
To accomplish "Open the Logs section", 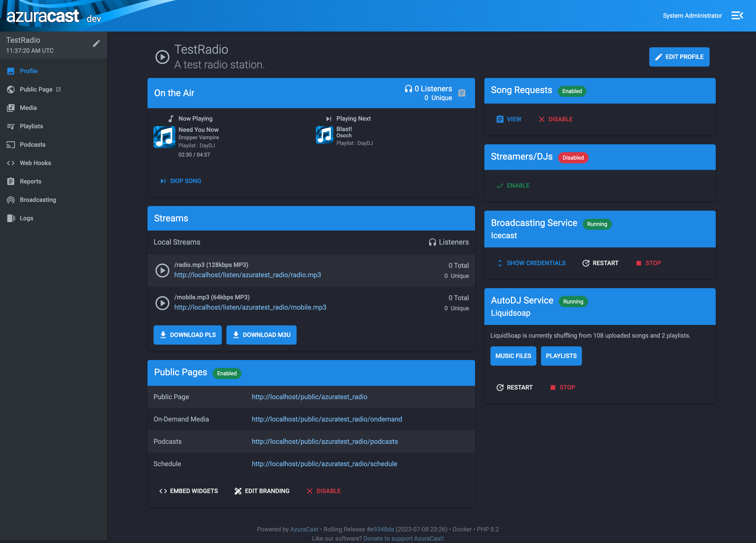I will (x=26, y=218).
